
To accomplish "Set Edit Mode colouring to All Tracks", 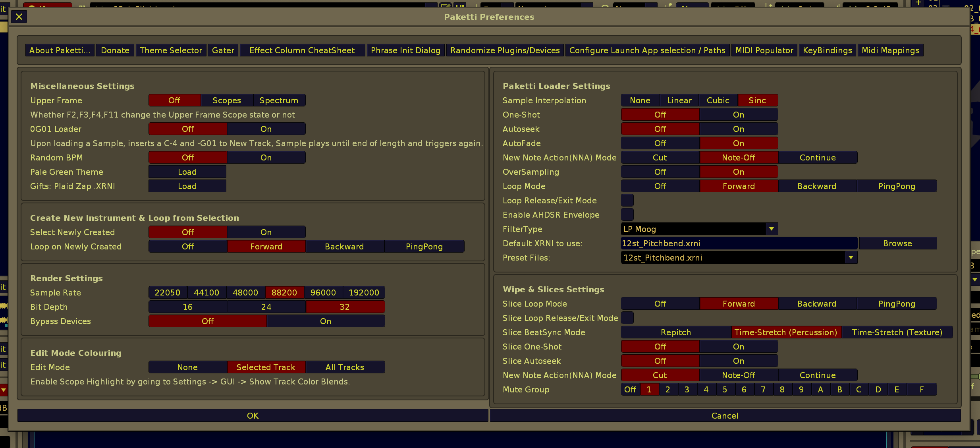I will point(345,367).
